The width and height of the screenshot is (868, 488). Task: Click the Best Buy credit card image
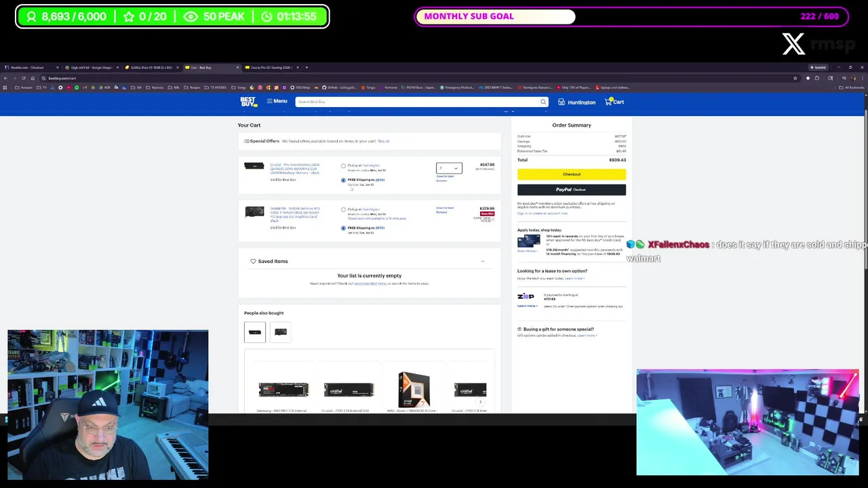tap(528, 241)
